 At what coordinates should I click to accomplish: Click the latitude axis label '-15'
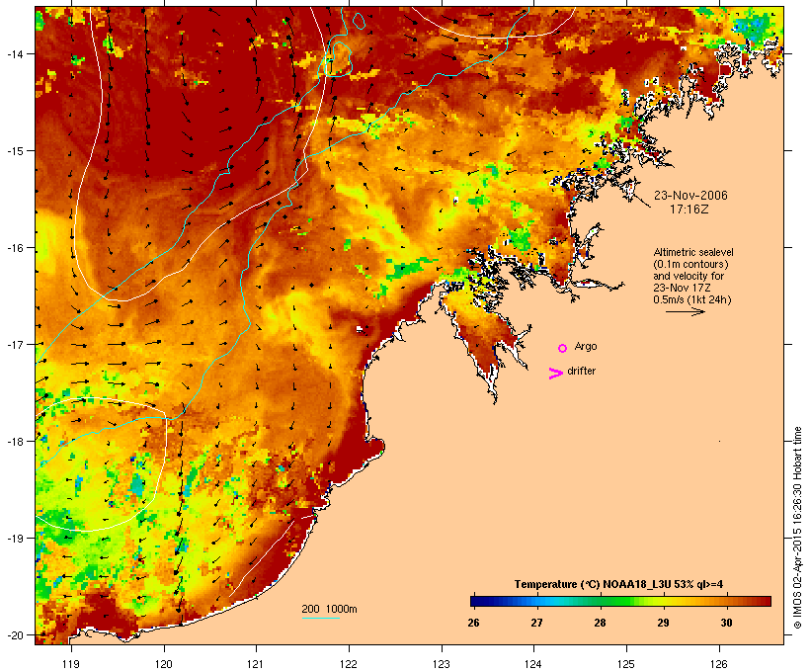(14, 151)
